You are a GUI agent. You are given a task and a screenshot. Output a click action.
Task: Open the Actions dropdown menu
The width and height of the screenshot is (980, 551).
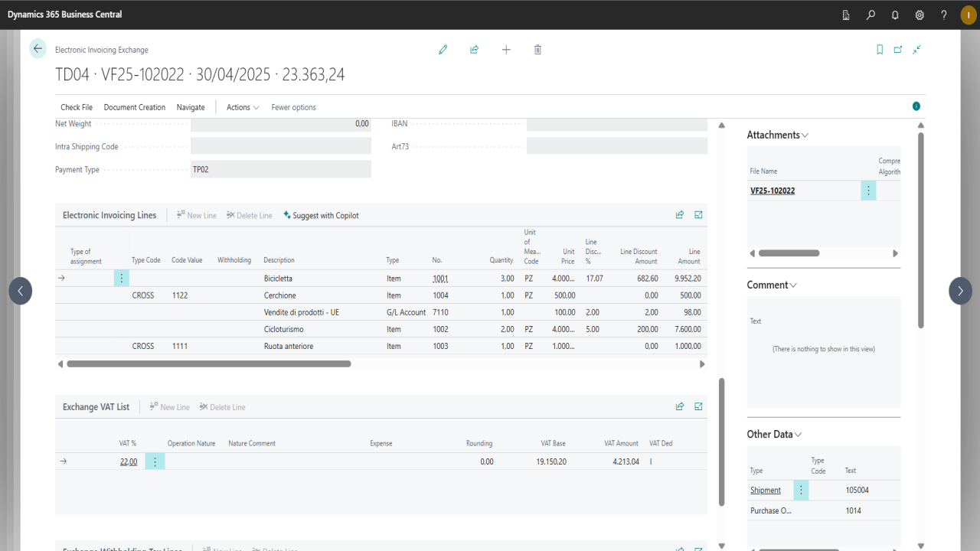243,107
